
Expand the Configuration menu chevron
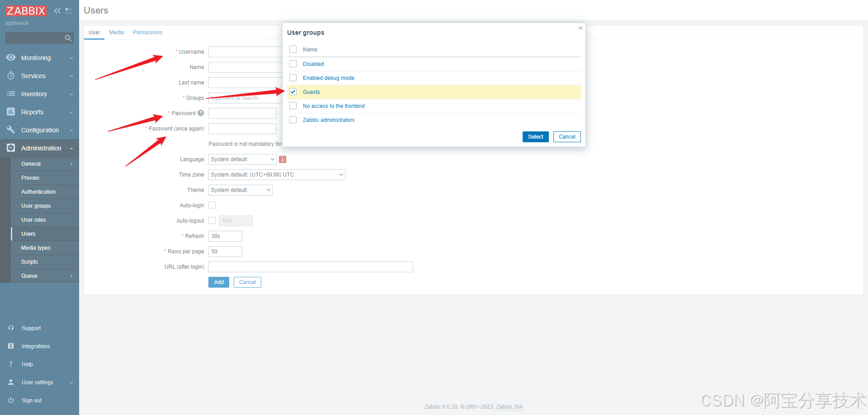[x=71, y=131]
